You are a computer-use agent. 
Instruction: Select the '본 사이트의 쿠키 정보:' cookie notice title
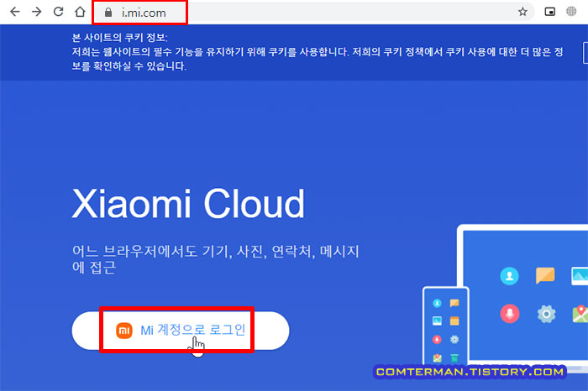(119, 38)
